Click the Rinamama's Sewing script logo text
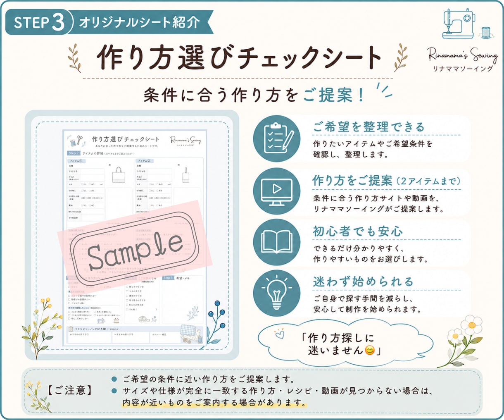This screenshot has height=420, width=504. [x=462, y=54]
